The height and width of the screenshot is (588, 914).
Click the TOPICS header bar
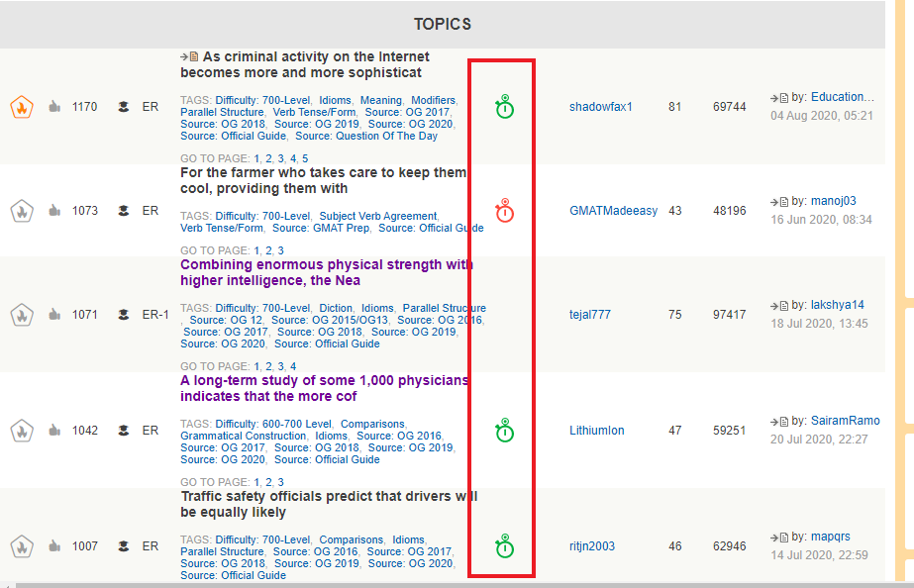coord(442,24)
